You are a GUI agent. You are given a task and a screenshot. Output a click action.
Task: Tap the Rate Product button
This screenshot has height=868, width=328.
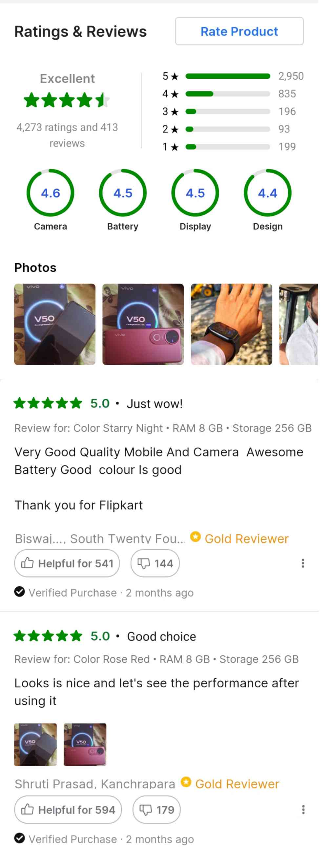pyautogui.click(x=239, y=31)
